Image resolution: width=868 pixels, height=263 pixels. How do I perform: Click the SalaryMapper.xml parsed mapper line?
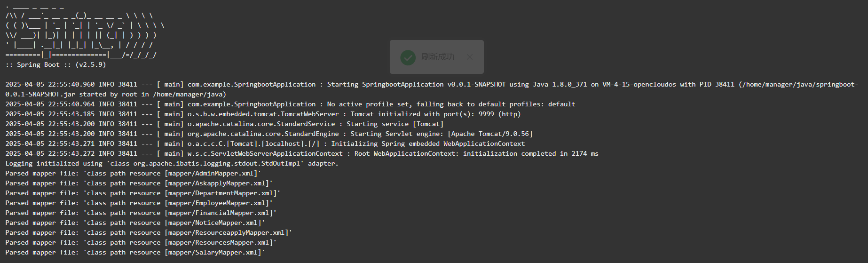135,252
